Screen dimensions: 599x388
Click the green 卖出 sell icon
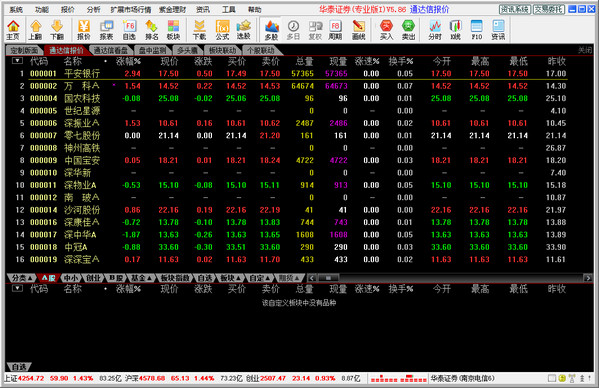pos(408,30)
